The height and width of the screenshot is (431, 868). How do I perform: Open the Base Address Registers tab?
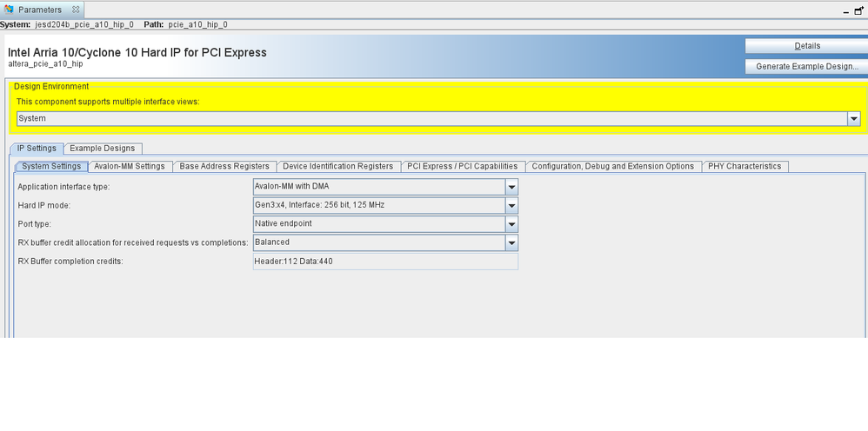click(224, 167)
